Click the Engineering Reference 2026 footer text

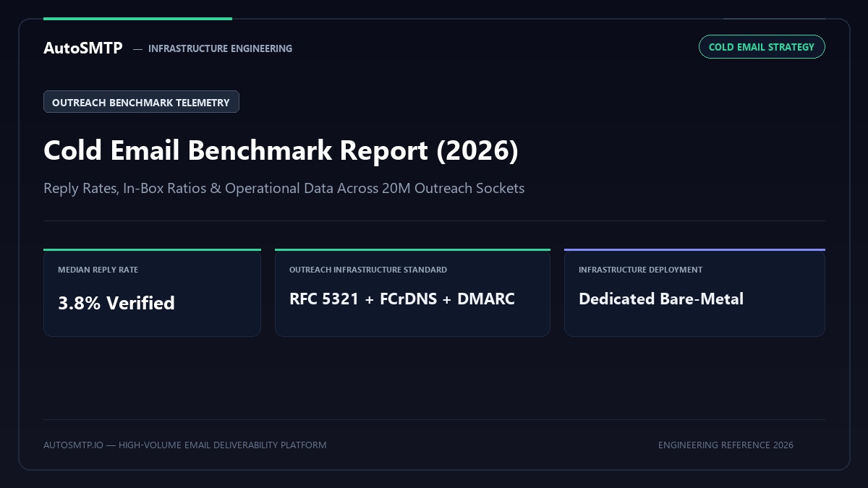[x=726, y=445]
